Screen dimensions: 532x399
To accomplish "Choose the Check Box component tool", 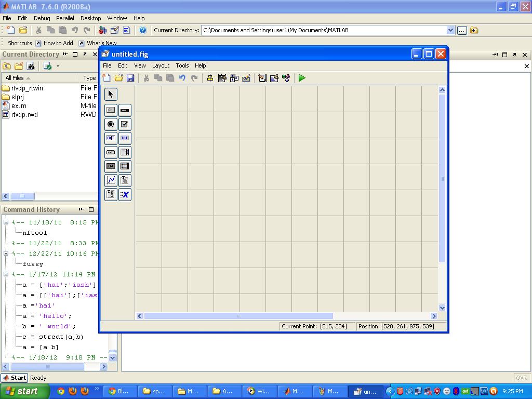I will [x=125, y=124].
